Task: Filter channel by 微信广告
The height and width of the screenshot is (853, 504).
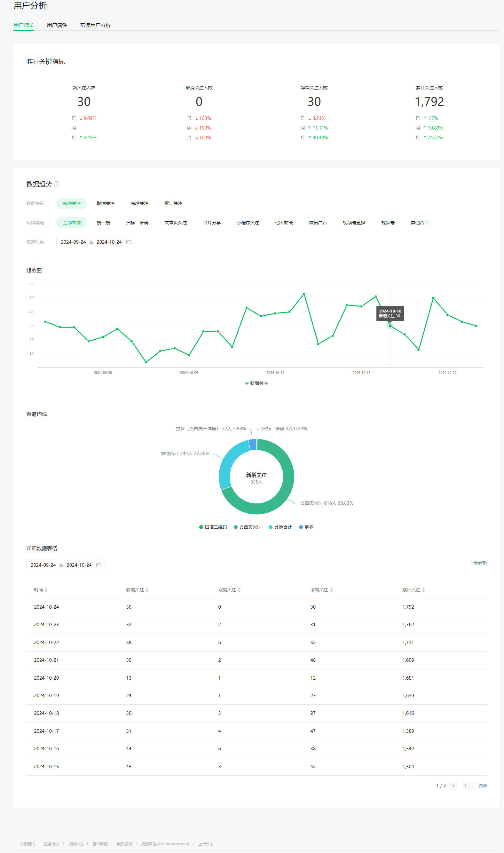Action: [318, 223]
